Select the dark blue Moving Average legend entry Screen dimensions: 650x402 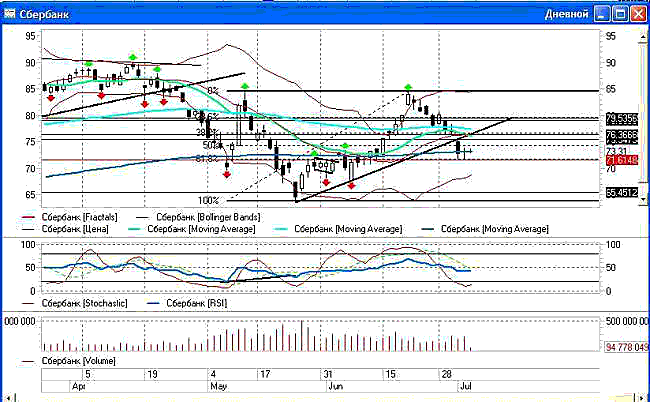coord(485,228)
